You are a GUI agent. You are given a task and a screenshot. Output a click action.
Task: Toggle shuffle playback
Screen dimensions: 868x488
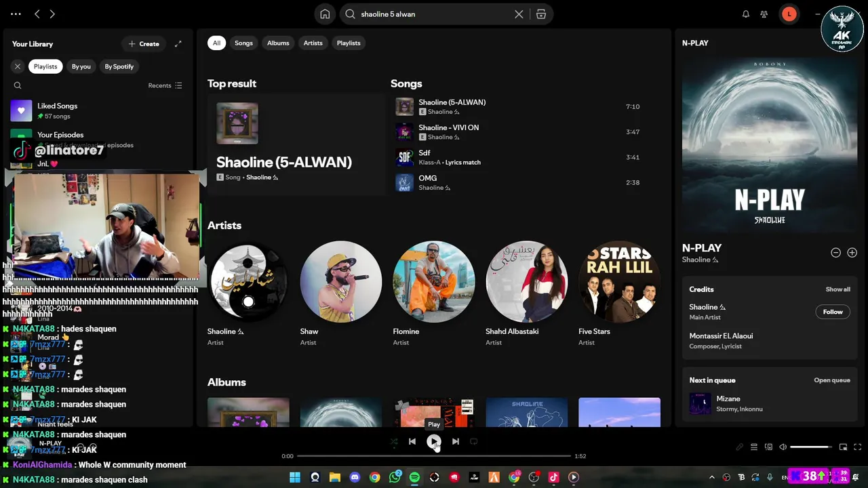(x=393, y=442)
